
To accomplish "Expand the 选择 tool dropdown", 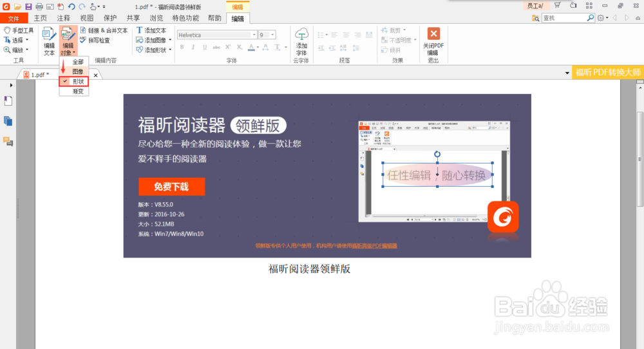I will pyautogui.click(x=27, y=40).
